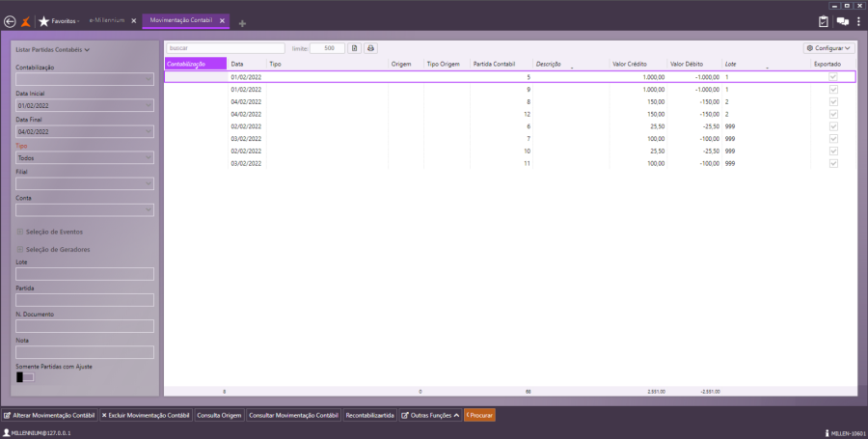Sort by the Contabilização column header
The width and height of the screenshot is (868, 439).
click(x=196, y=65)
